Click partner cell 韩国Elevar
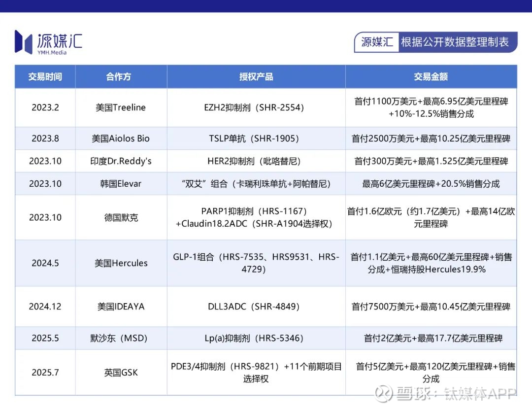This screenshot has height=410, width=532. coord(121,184)
